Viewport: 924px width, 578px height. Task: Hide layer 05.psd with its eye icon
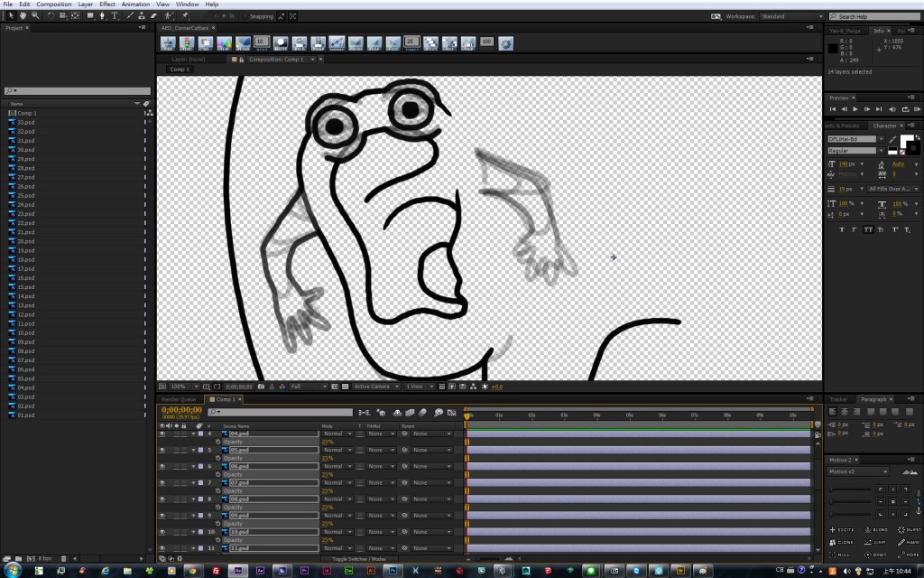point(162,450)
